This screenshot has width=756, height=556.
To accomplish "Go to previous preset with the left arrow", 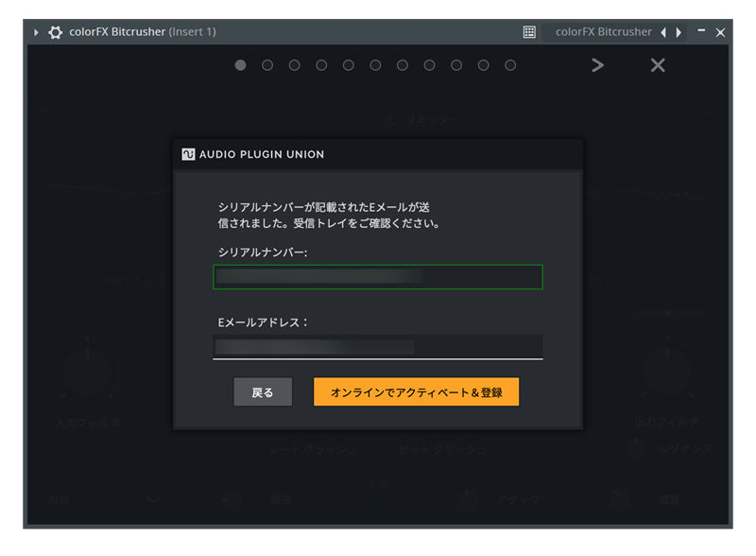I will click(664, 32).
